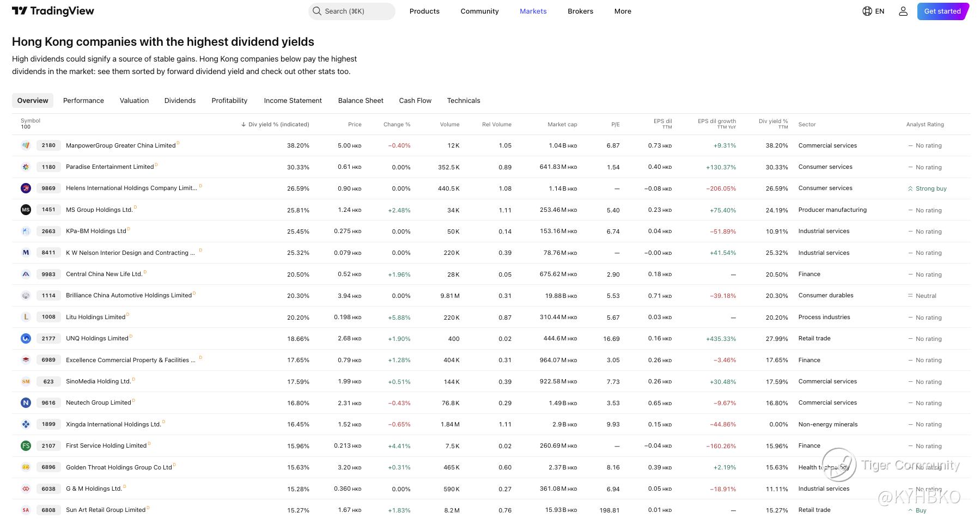Sort table by Sector column header
Screen dimensions: 980x519
807,124
